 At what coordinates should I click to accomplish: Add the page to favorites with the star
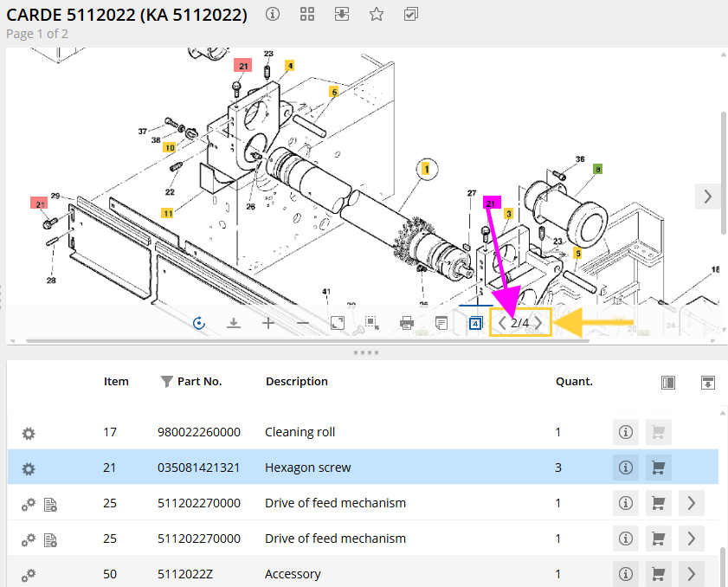[x=376, y=14]
